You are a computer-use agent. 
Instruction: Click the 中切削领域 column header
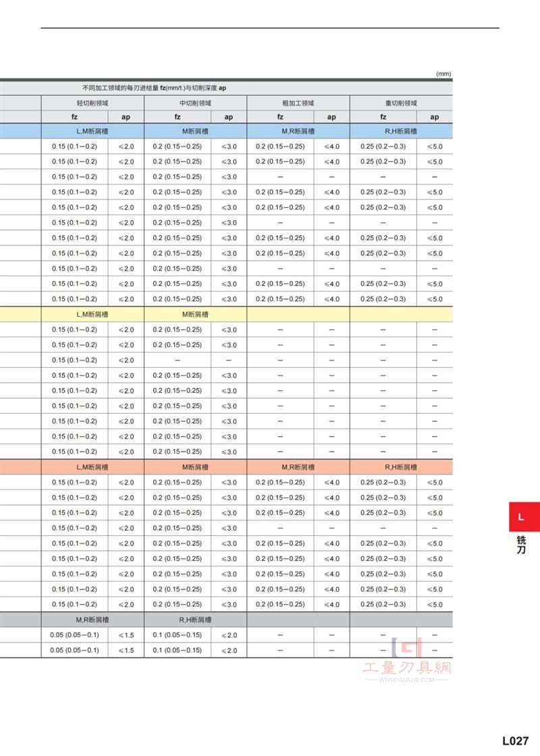pyautogui.click(x=195, y=103)
